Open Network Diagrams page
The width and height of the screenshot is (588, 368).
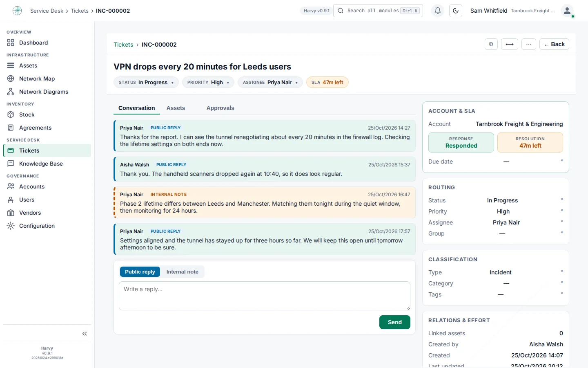(47, 92)
